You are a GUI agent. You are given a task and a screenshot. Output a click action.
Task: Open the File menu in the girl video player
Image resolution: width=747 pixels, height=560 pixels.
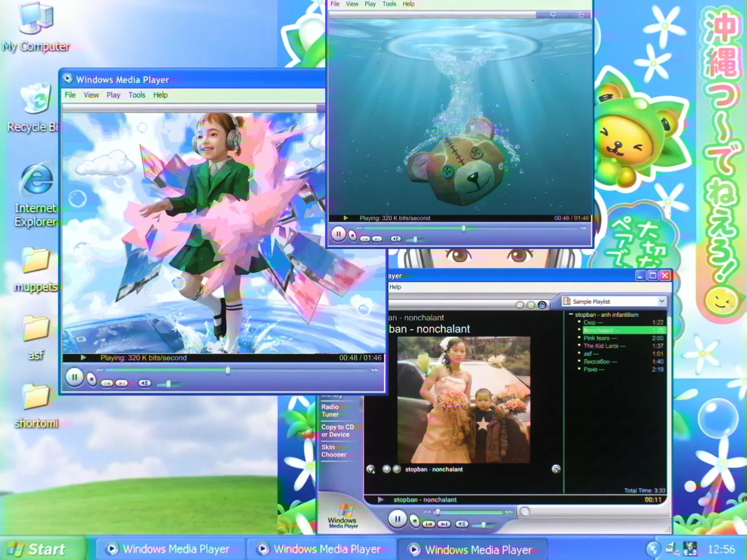[70, 95]
